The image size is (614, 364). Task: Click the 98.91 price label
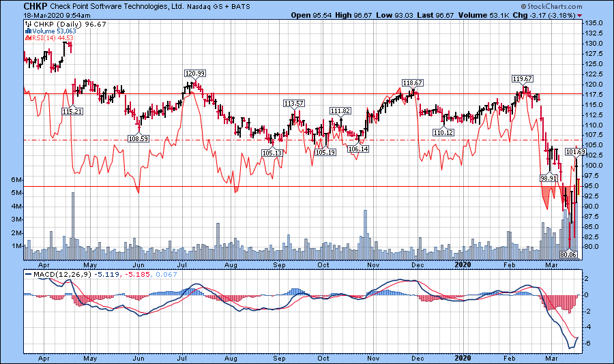(549, 177)
